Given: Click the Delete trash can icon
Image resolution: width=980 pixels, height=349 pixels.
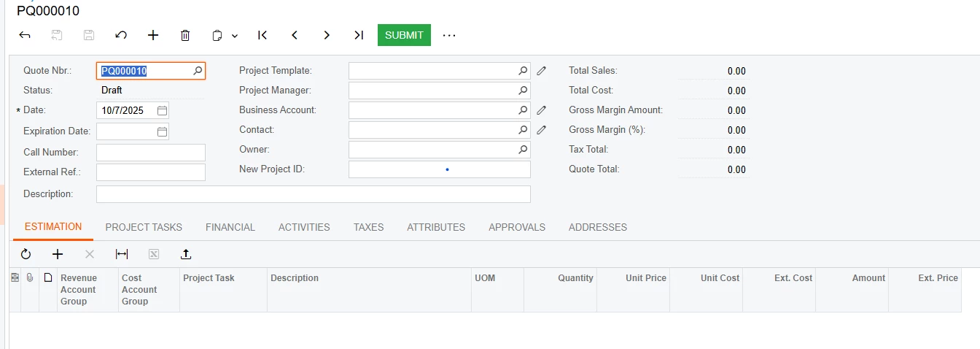Looking at the screenshot, I should point(185,35).
